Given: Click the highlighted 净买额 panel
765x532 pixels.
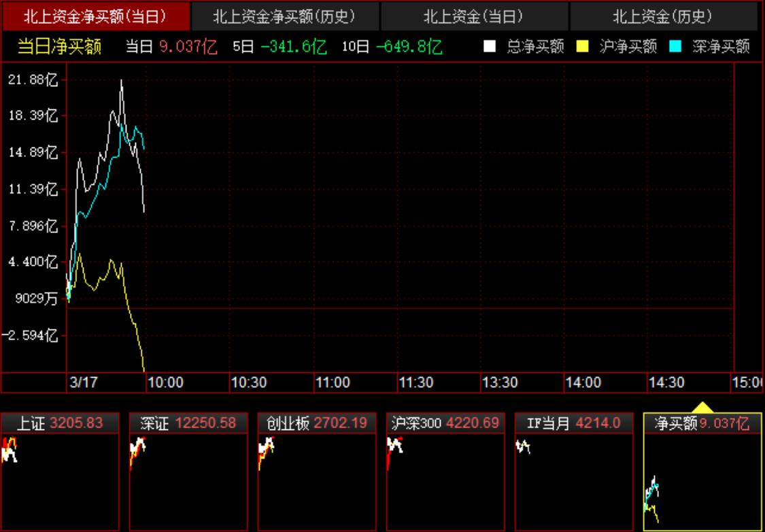Looking at the screenshot, I should (702, 476).
